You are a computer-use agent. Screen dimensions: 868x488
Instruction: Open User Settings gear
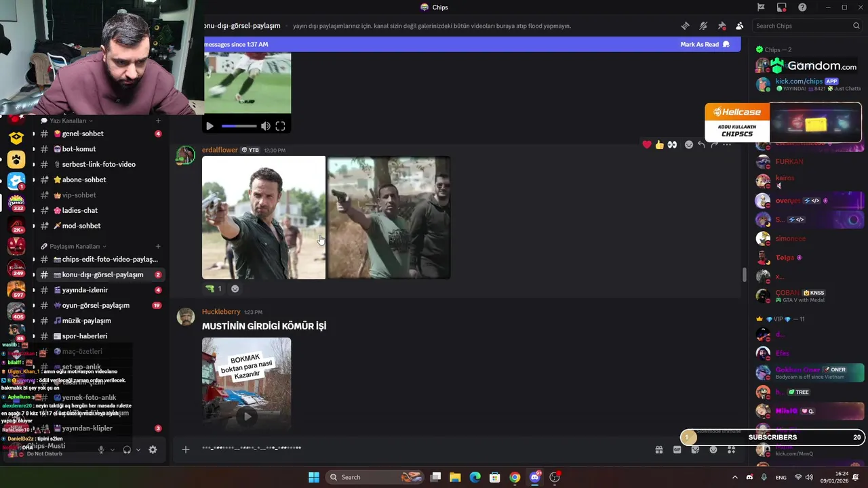153,449
